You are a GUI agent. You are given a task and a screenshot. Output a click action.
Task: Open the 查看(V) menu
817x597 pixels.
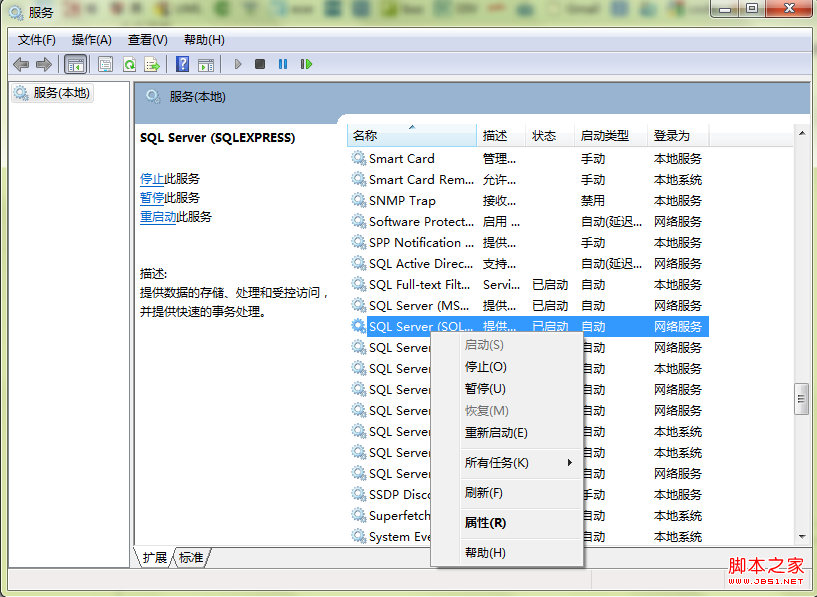tap(146, 40)
